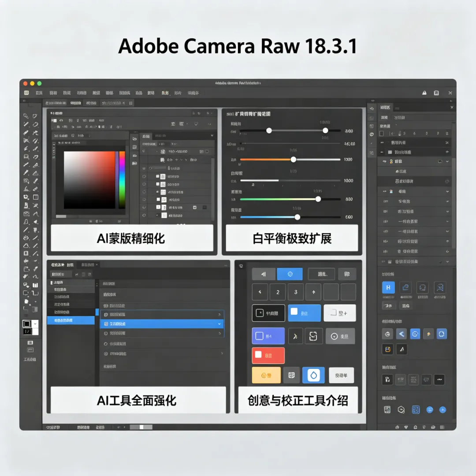Open the first menu after the app icon
Screen dimensions: 476x476
point(39,93)
